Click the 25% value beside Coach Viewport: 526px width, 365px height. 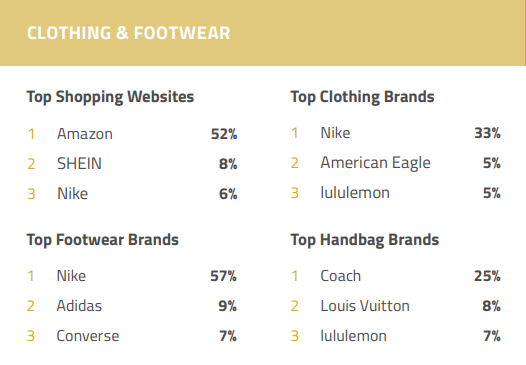point(487,276)
